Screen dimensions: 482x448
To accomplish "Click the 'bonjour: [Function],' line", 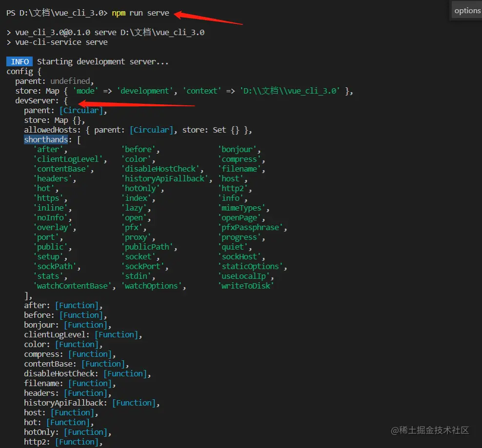I will (x=68, y=325).
